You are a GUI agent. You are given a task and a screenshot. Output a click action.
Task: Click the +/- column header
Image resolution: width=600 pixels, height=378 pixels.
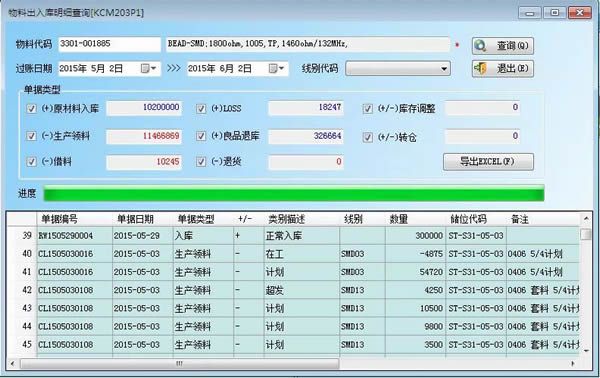pos(248,219)
